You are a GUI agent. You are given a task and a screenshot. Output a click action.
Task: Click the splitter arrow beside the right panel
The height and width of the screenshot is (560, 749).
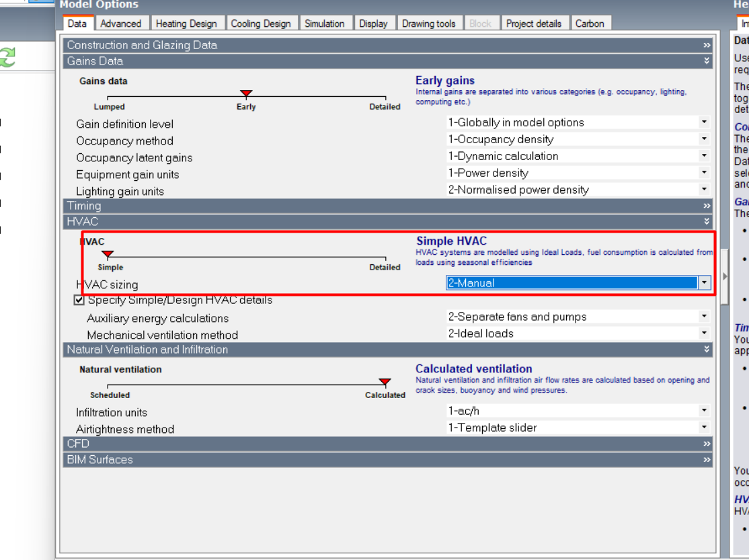click(x=725, y=276)
